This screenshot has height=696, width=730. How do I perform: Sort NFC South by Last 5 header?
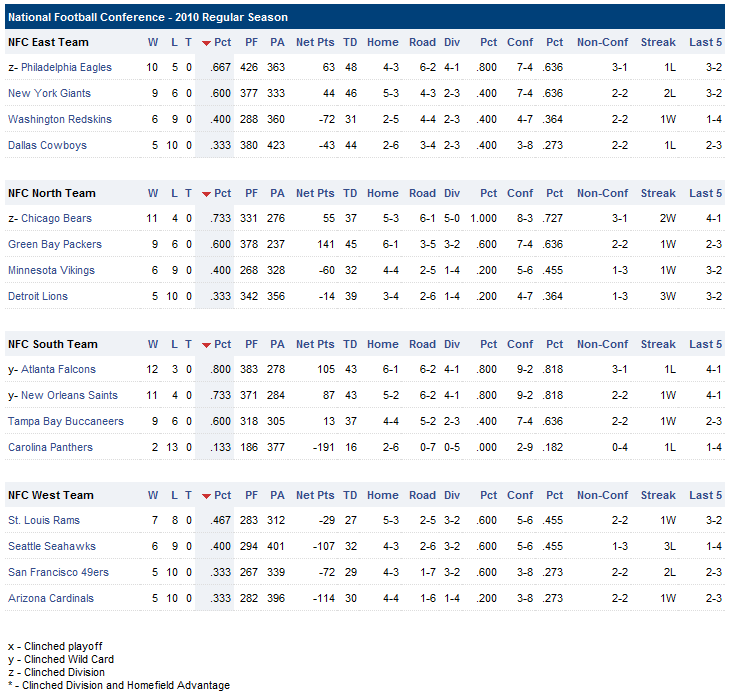click(705, 344)
